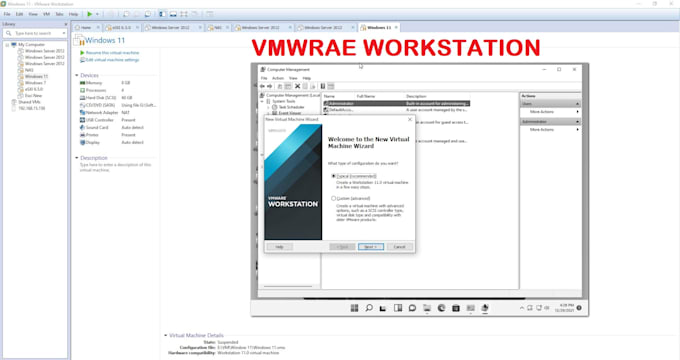Open Edge browser in guest taskbar
This screenshot has height=360, width=680.
coord(441,308)
